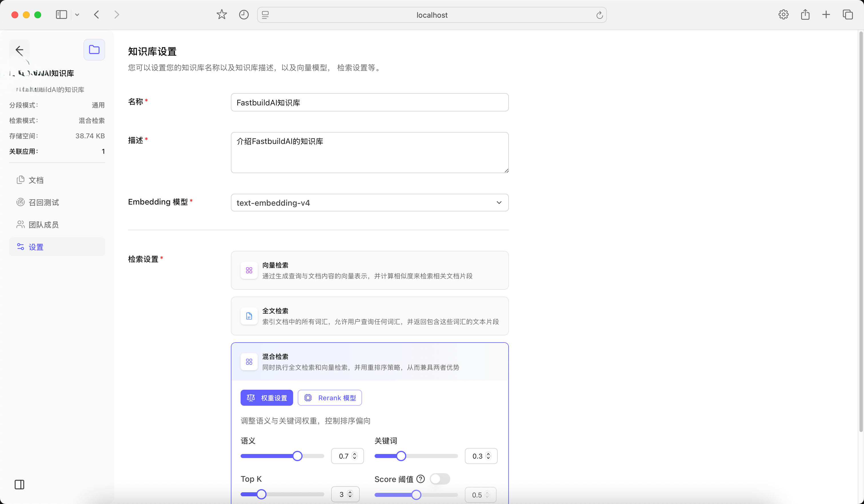Switch to the Rerank 模型 tab
This screenshot has width=864, height=504.
click(x=329, y=398)
